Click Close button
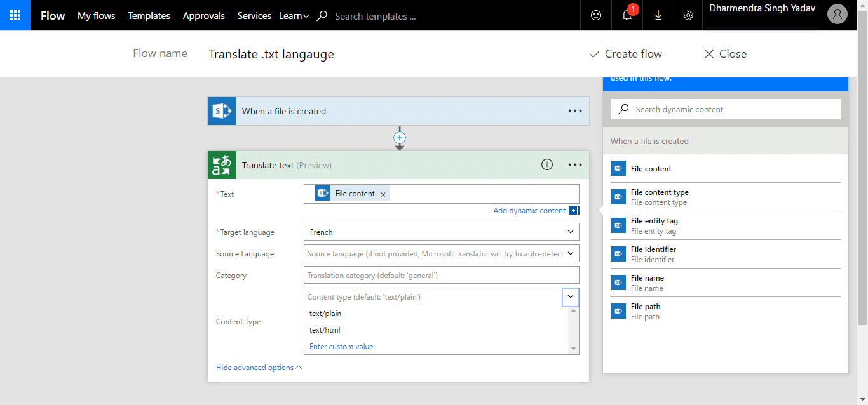The image size is (868, 405). coord(725,54)
